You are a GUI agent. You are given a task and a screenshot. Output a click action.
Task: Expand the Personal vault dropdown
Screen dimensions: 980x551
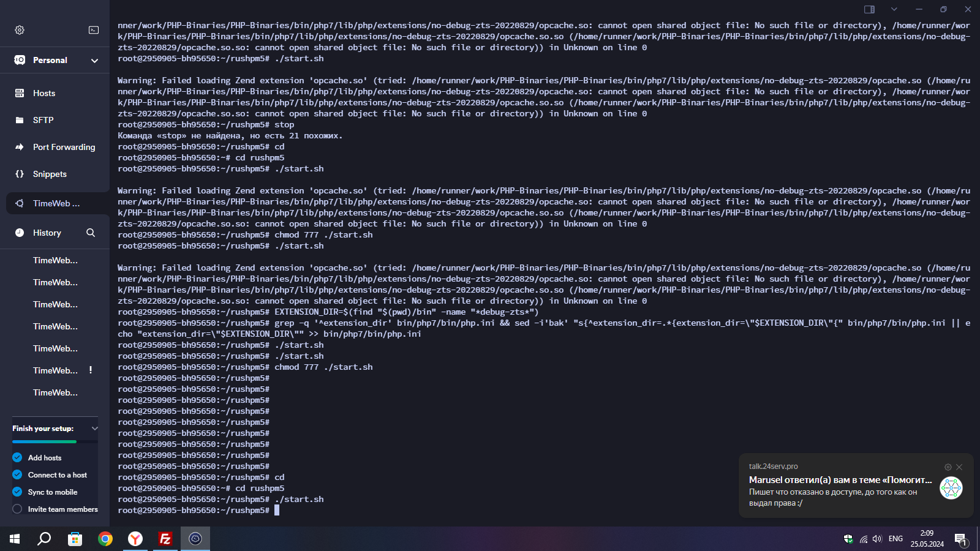tap(94, 61)
